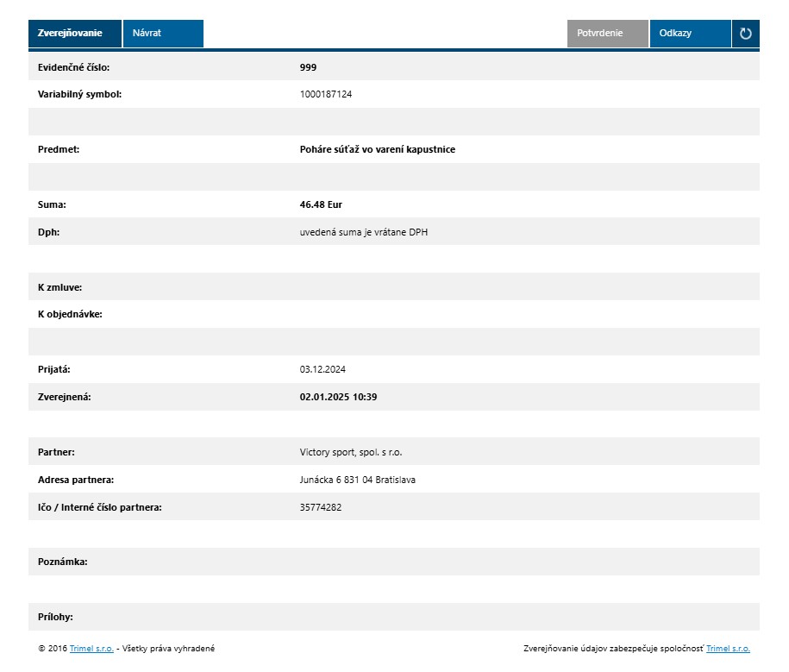The image size is (789, 672).
Task: Click the Evidenčné číslo value 999
Action: [308, 67]
